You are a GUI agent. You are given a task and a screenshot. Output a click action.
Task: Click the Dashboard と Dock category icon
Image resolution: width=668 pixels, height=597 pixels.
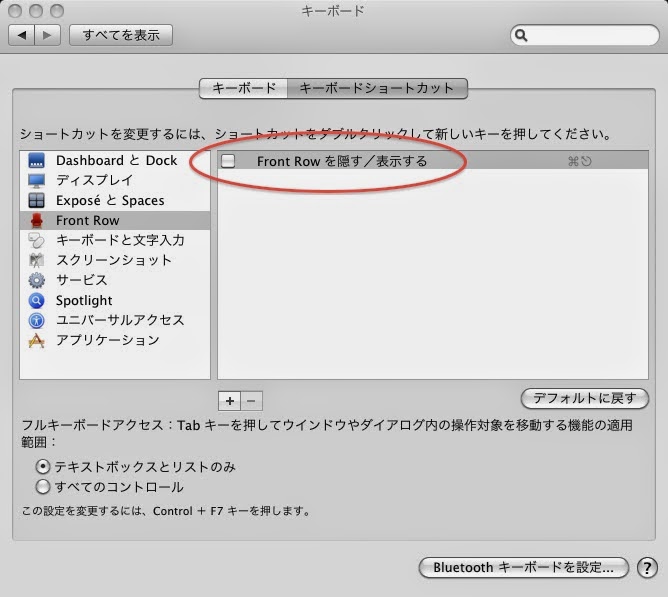point(37,161)
